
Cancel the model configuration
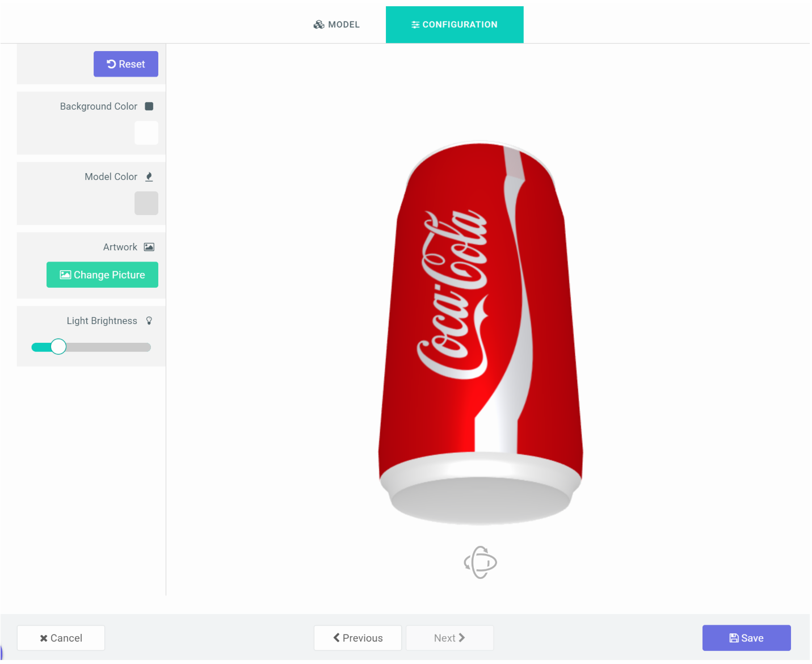tap(61, 638)
